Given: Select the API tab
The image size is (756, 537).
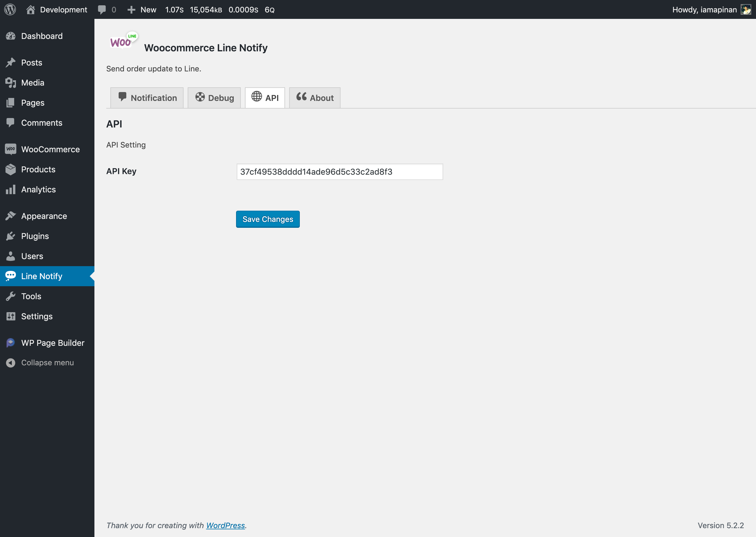Looking at the screenshot, I should (265, 98).
